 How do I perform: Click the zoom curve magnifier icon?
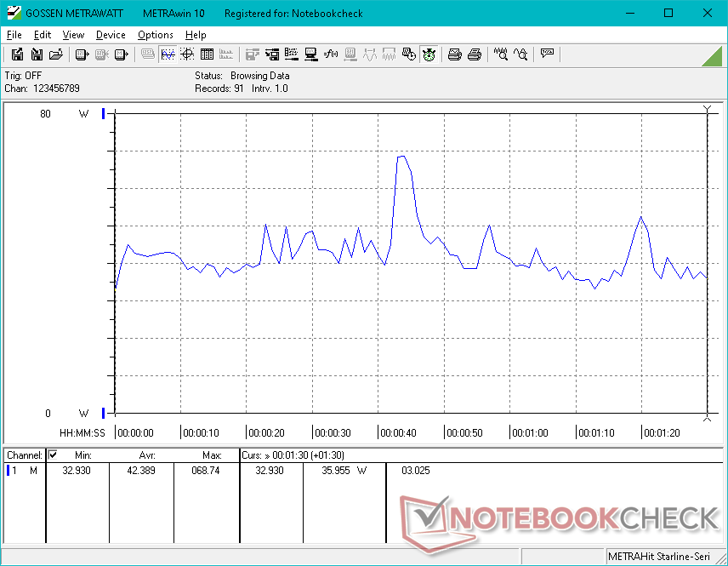tap(520, 54)
